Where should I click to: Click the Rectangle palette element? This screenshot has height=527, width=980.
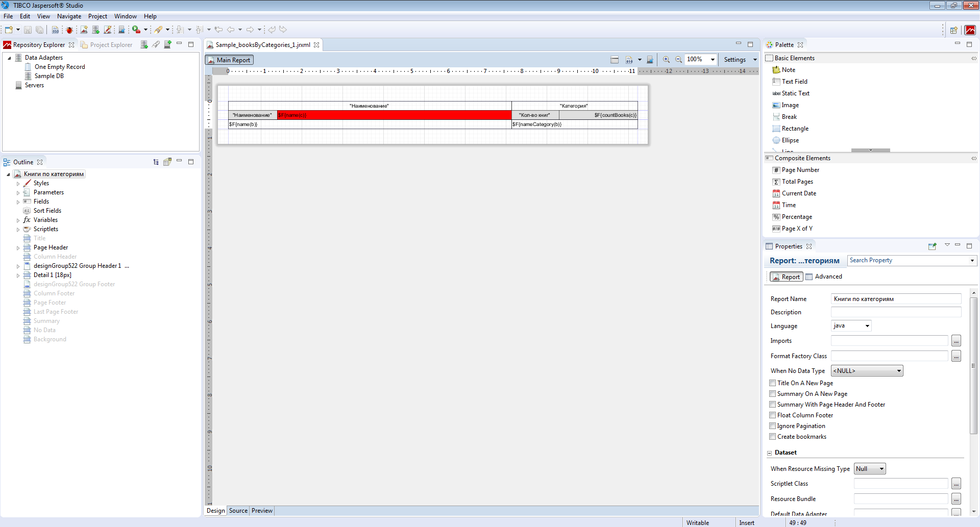pos(795,129)
